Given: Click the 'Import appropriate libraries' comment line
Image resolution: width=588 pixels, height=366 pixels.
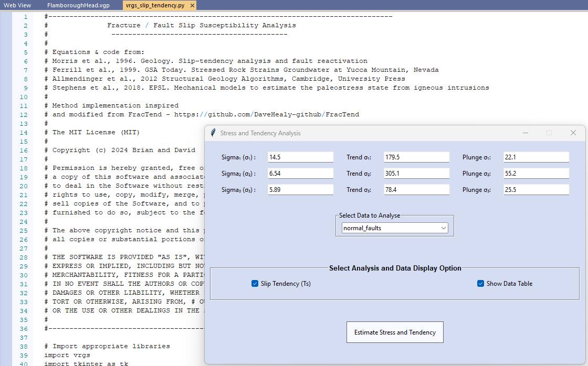Looking at the screenshot, I should 107,346.
